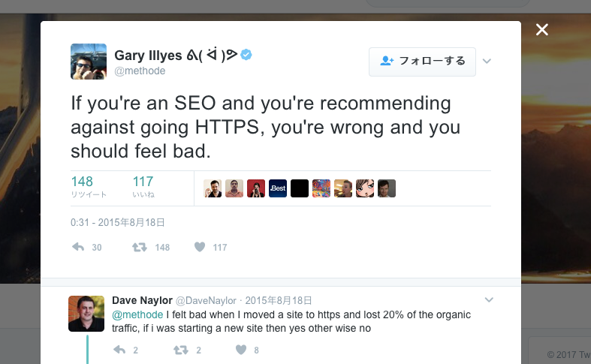This screenshot has height=364, width=591.
Task: Expand the options chevron on Dave Naylor's tweet
Action: coord(489,300)
